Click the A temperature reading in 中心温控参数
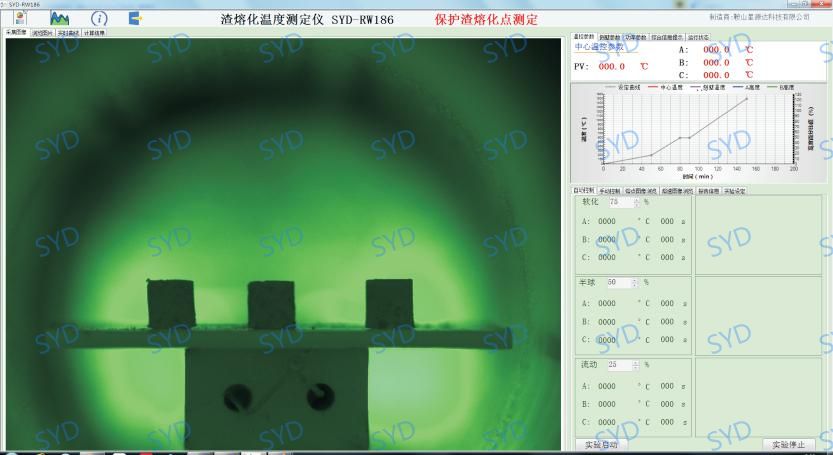 (x=716, y=49)
